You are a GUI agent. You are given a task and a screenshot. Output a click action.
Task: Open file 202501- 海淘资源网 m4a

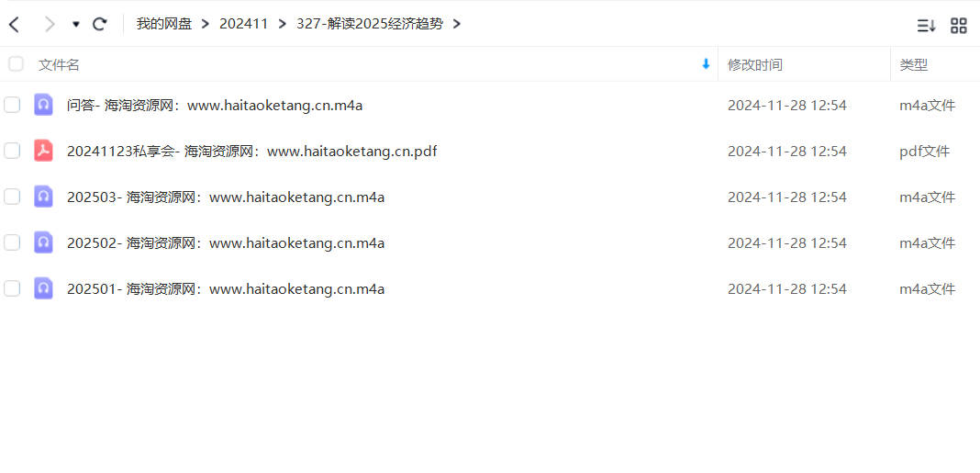pos(226,289)
